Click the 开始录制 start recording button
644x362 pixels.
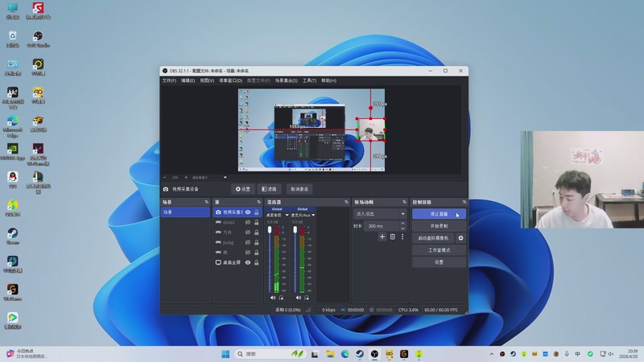(439, 226)
